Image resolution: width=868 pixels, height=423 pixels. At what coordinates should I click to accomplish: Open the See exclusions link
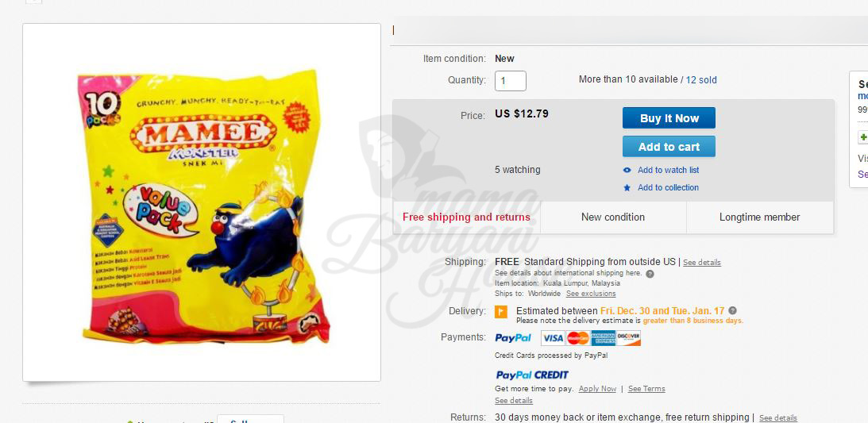tap(591, 294)
